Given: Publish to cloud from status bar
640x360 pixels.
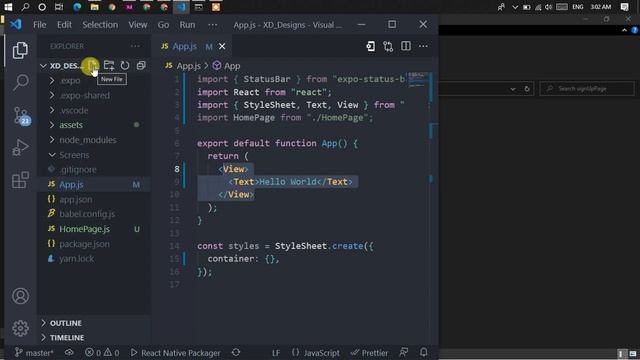Looking at the screenshot, I should pos(69,352).
